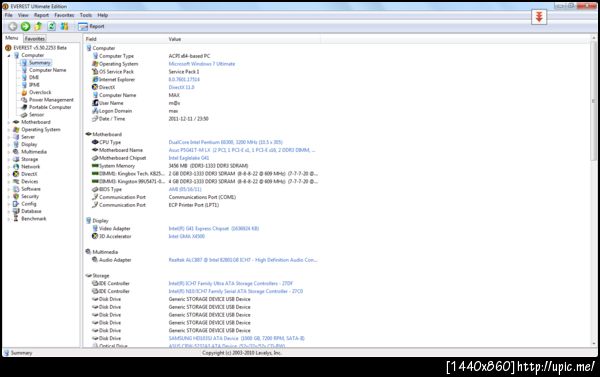The image size is (600, 377).
Task: Click the Storage icon in the left tree
Action: (16, 159)
